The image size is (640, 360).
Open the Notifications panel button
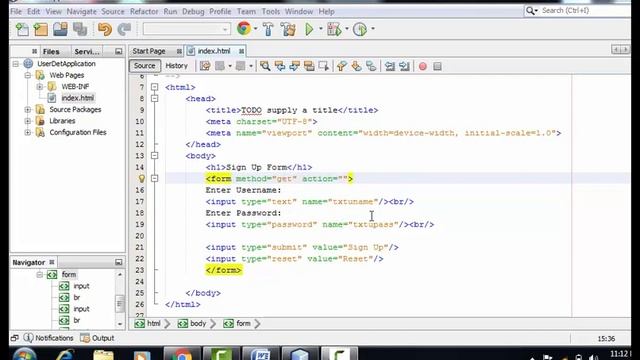(49, 338)
